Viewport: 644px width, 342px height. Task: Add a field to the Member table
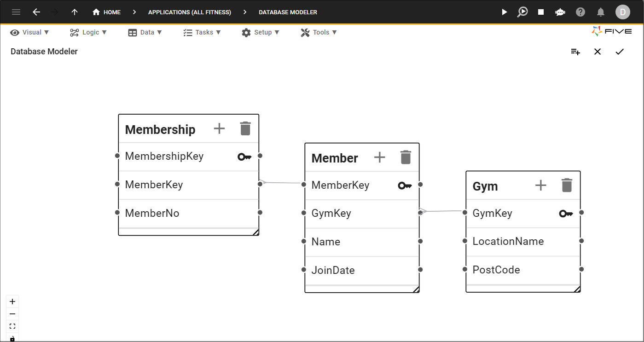coord(379,157)
